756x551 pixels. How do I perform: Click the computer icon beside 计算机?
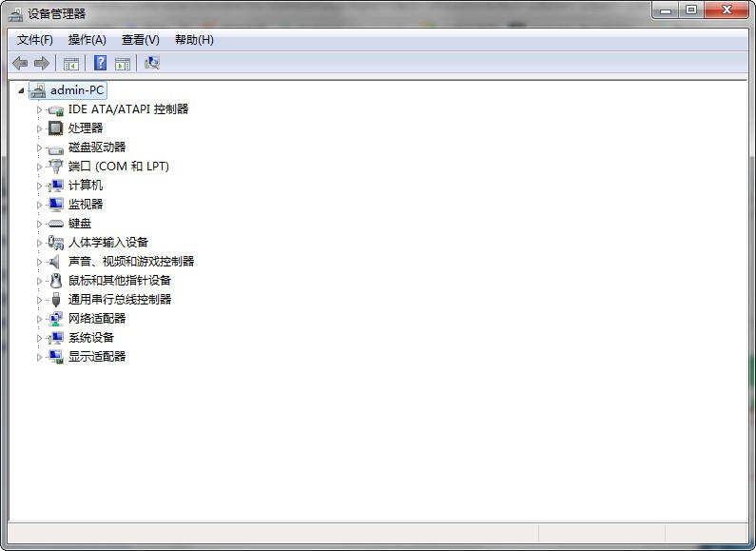[56, 186]
